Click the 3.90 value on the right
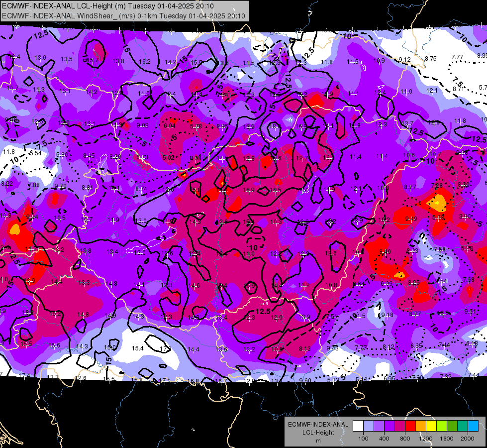This screenshot has width=487, height=448. [x=465, y=216]
